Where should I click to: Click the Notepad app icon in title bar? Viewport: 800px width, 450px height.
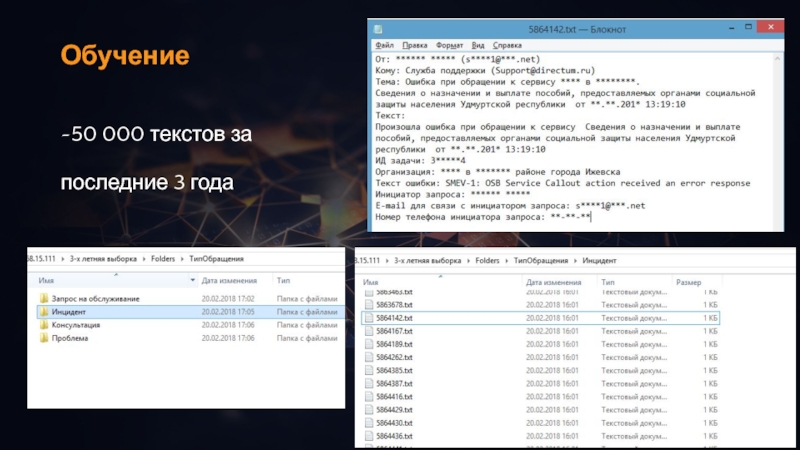[377, 30]
